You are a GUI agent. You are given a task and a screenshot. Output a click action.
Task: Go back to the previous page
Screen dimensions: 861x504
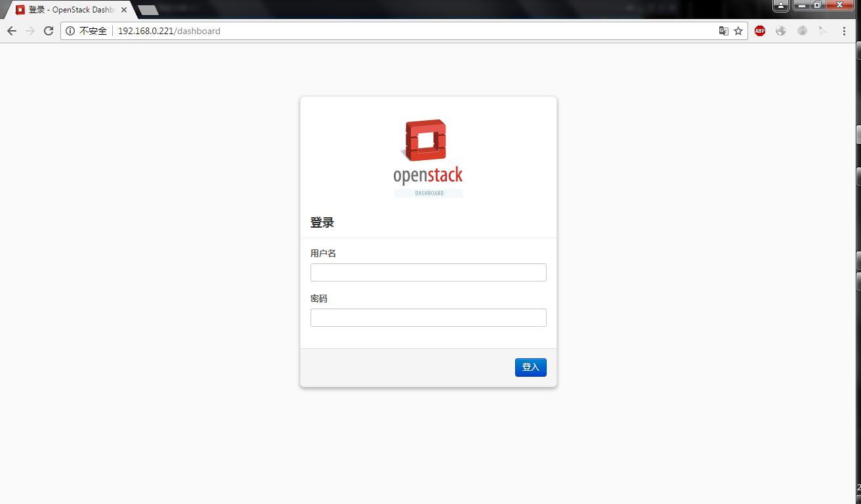12,31
